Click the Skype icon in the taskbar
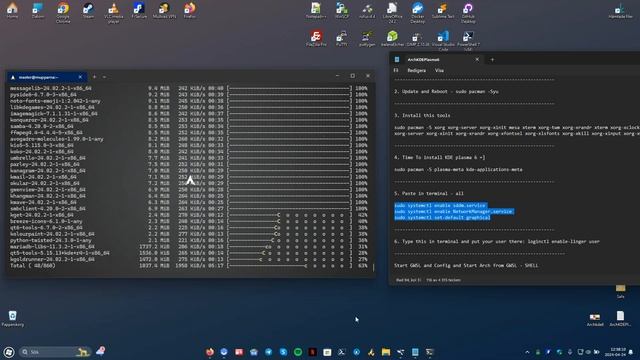The image size is (640, 360). tap(283, 352)
